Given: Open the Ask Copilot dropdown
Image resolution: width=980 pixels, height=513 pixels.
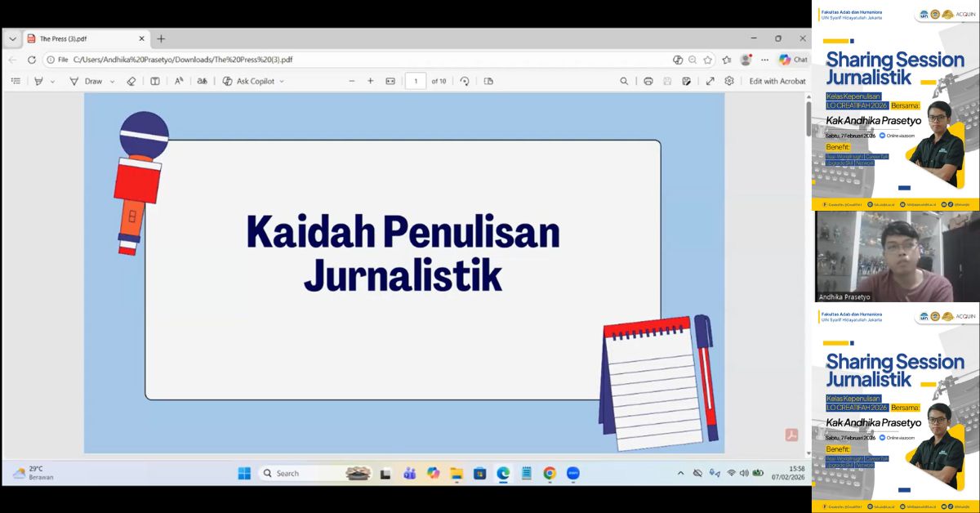Looking at the screenshot, I should click(282, 81).
